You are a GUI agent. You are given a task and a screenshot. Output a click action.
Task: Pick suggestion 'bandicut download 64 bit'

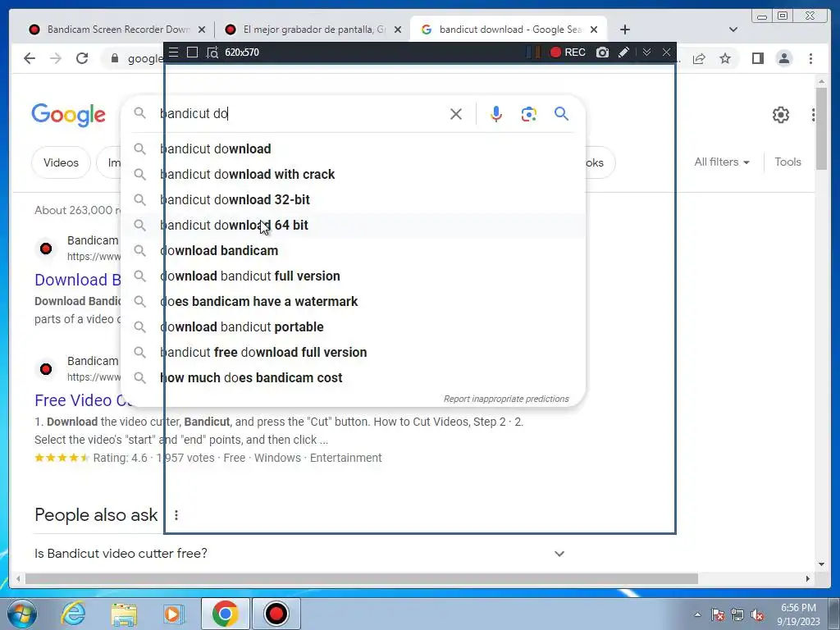[x=354, y=225]
